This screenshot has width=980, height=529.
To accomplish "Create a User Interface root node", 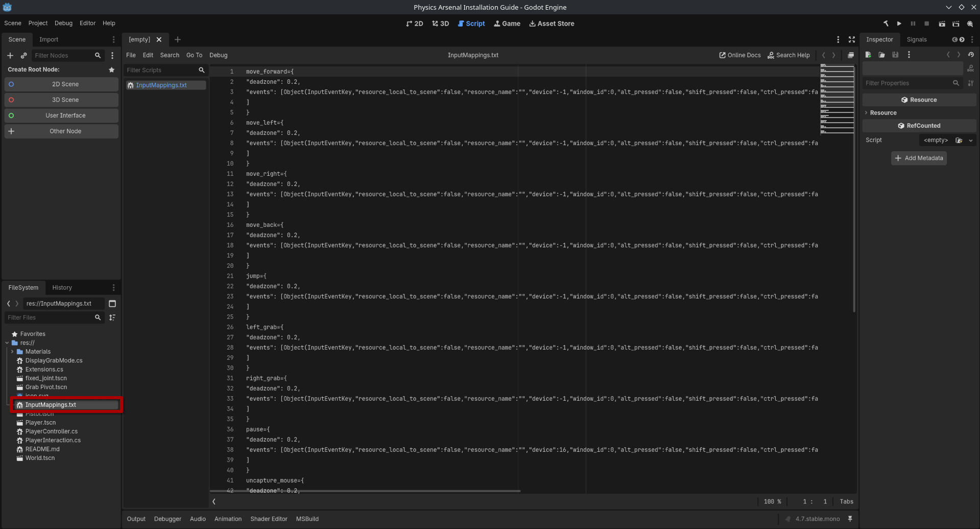I will pos(61,116).
